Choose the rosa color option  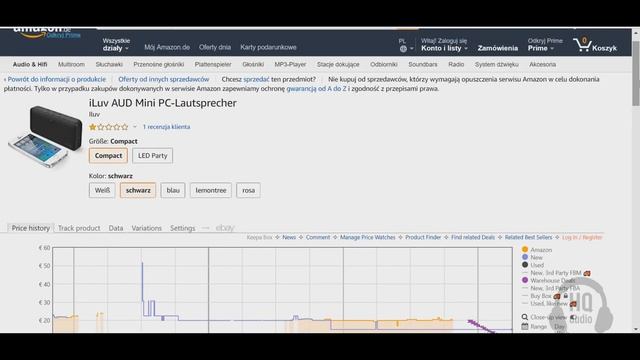click(248, 190)
